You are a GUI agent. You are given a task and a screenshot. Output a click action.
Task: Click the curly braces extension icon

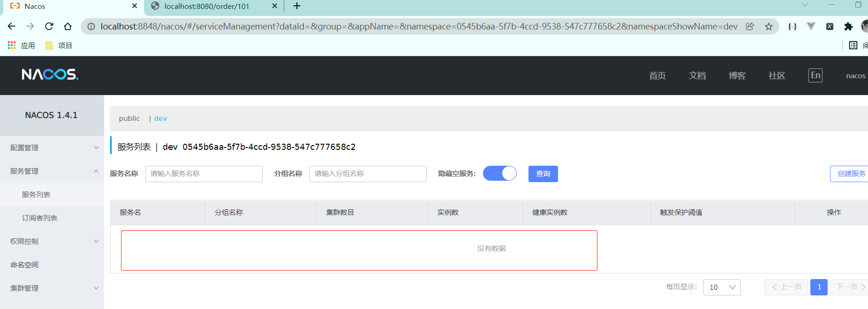[x=793, y=27]
